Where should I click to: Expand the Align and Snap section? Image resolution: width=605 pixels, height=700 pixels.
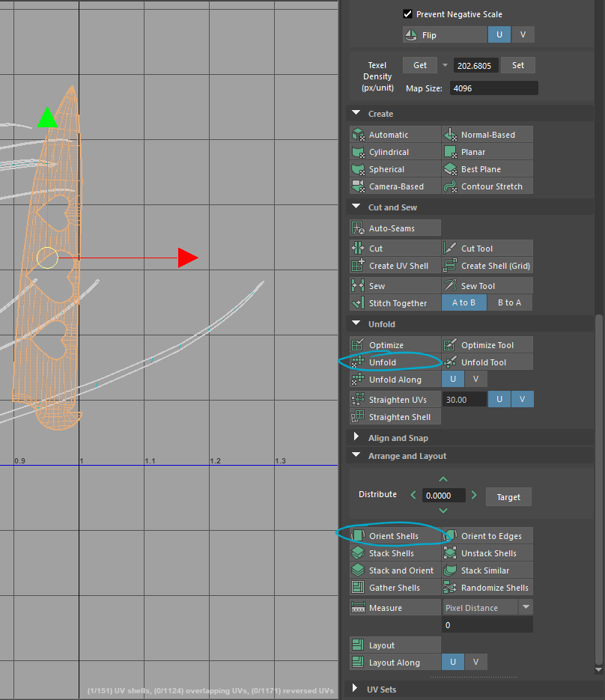pyautogui.click(x=356, y=436)
